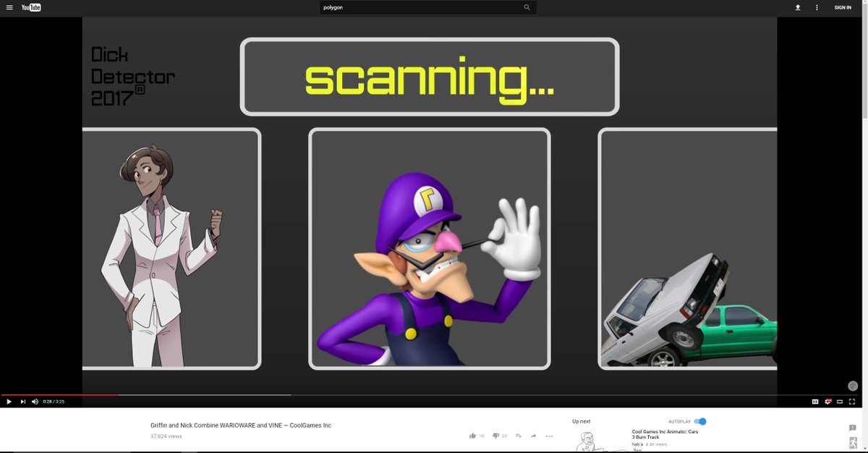Click the magnifying glass search button

(x=527, y=7)
